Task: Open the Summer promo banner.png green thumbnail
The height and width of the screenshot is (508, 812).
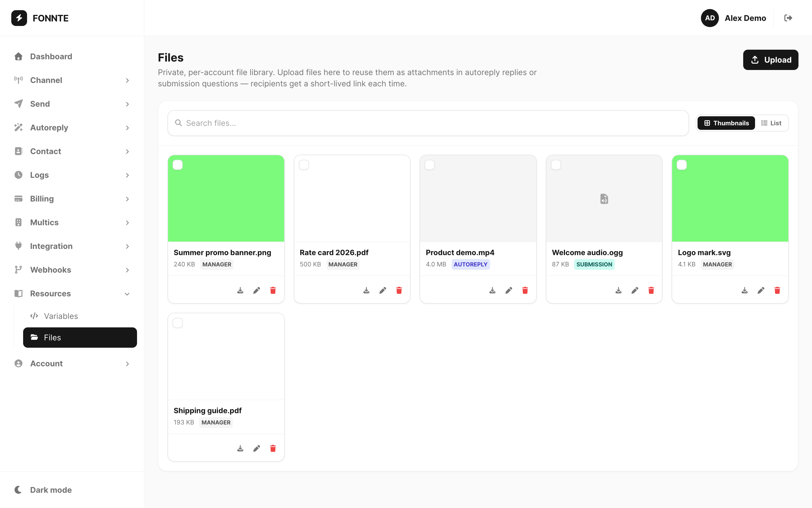Action: click(x=226, y=198)
